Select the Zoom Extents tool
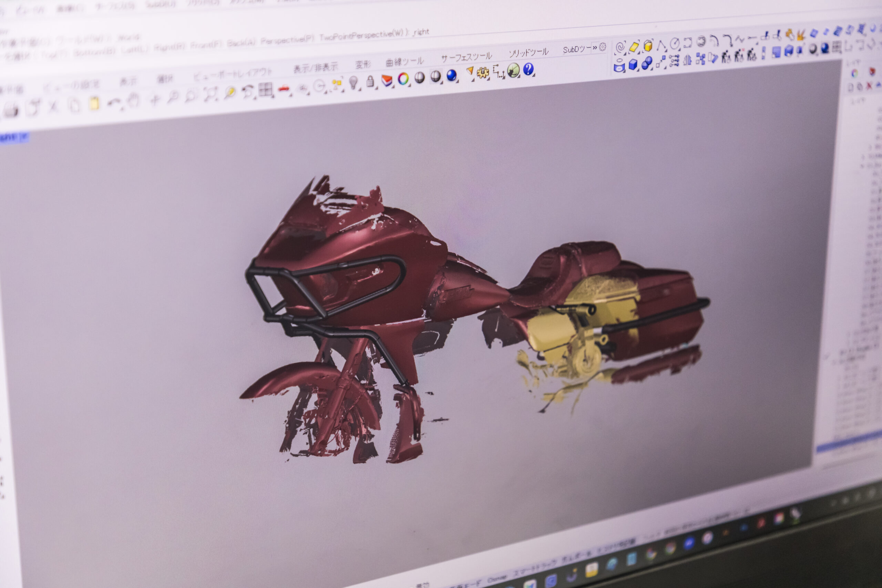This screenshot has width=882, height=588. 211,94
